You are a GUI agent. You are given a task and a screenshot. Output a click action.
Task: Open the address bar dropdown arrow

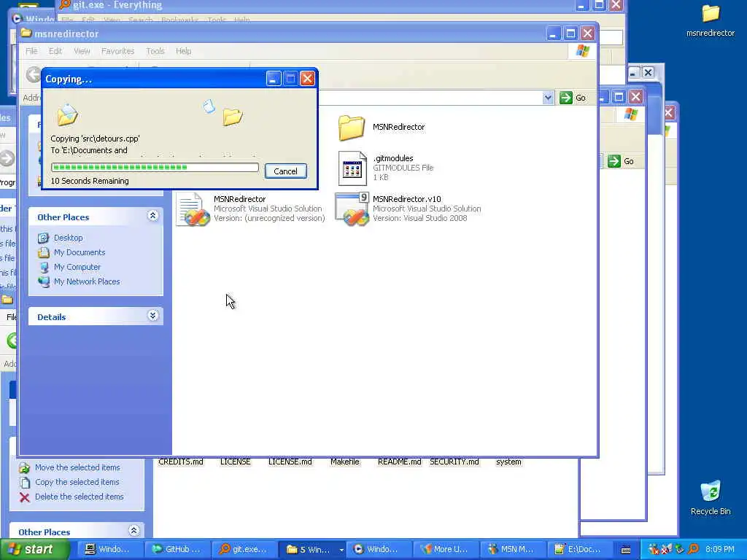tap(548, 98)
